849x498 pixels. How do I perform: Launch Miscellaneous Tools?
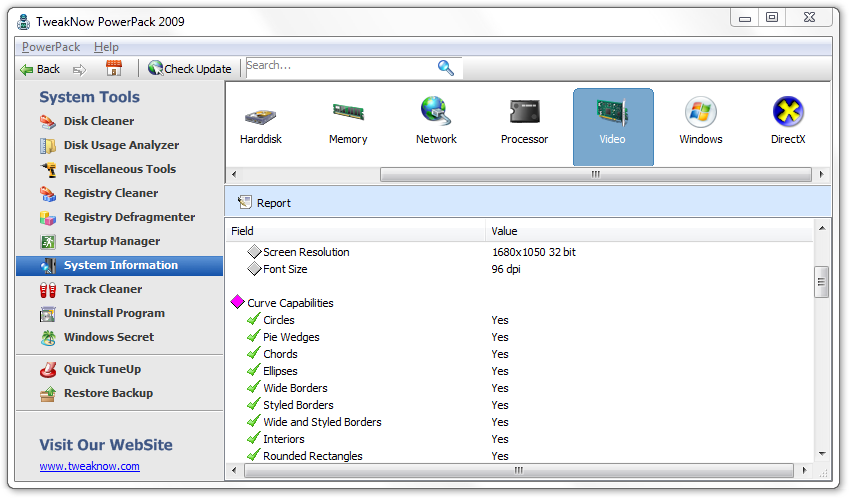120,169
